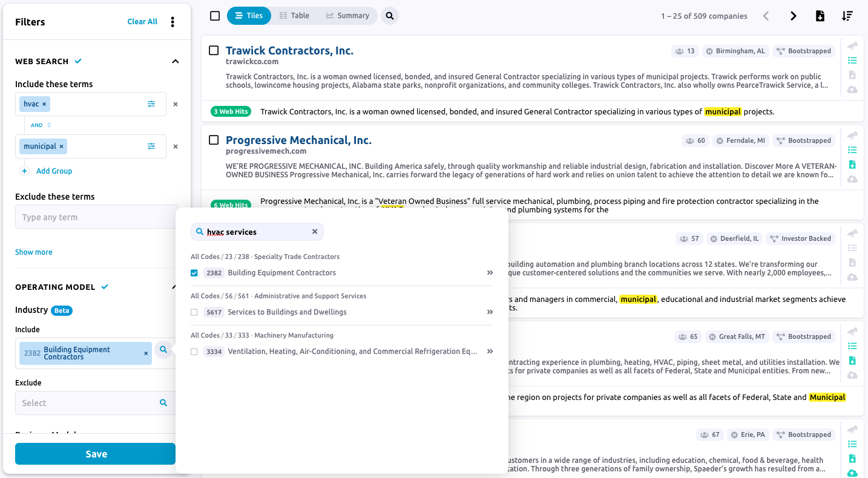Click the export download file icon in header
The height and width of the screenshot is (478, 868).
point(820,16)
